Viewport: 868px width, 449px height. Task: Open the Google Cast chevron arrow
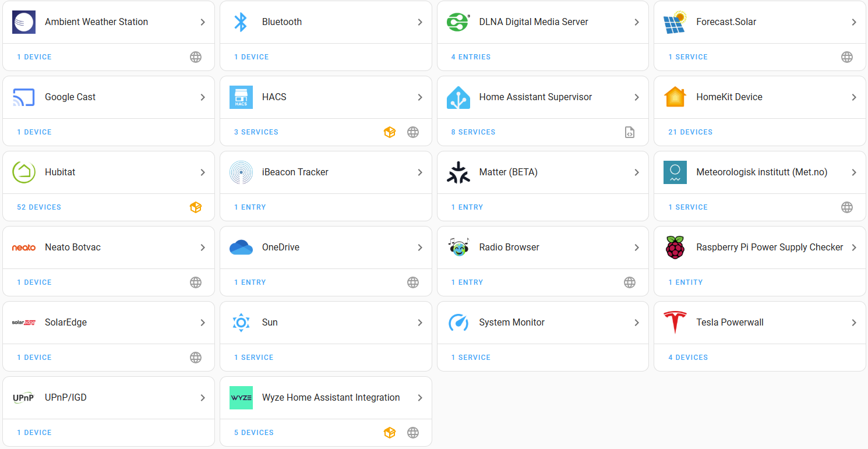(203, 97)
